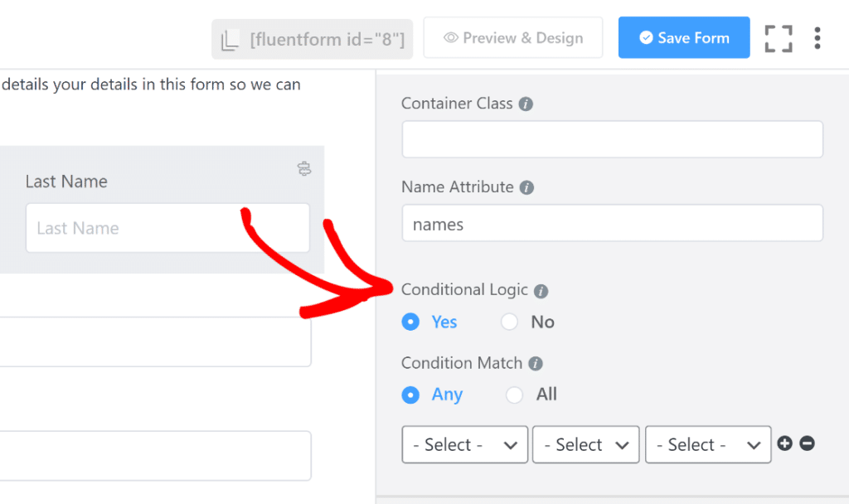
Task: Disable Conditional Logic by choosing No
Action: pos(509,322)
